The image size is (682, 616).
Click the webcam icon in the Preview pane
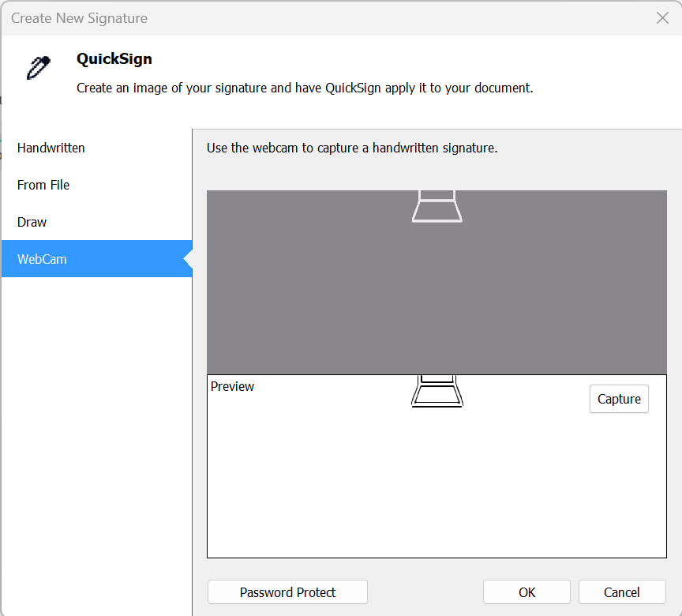(x=437, y=391)
